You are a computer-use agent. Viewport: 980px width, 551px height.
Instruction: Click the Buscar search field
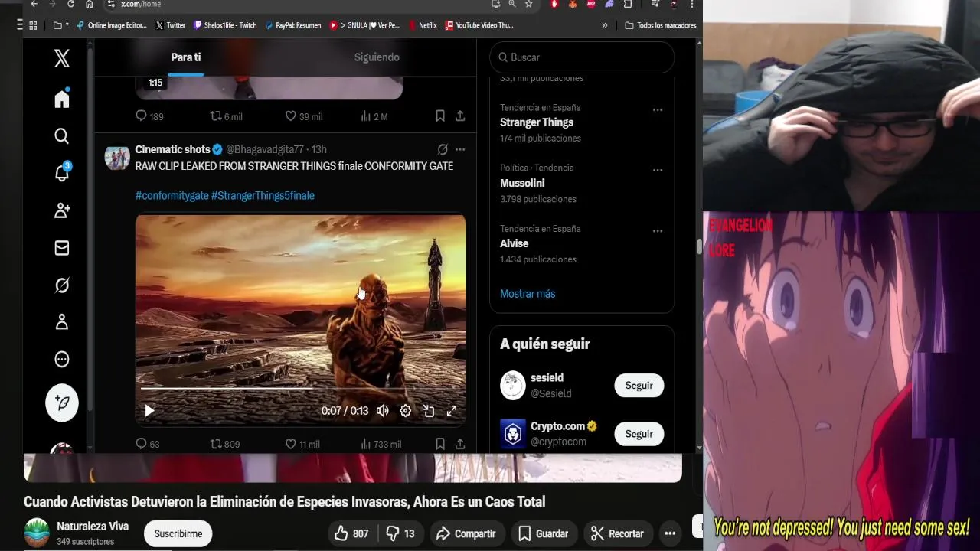coord(582,57)
